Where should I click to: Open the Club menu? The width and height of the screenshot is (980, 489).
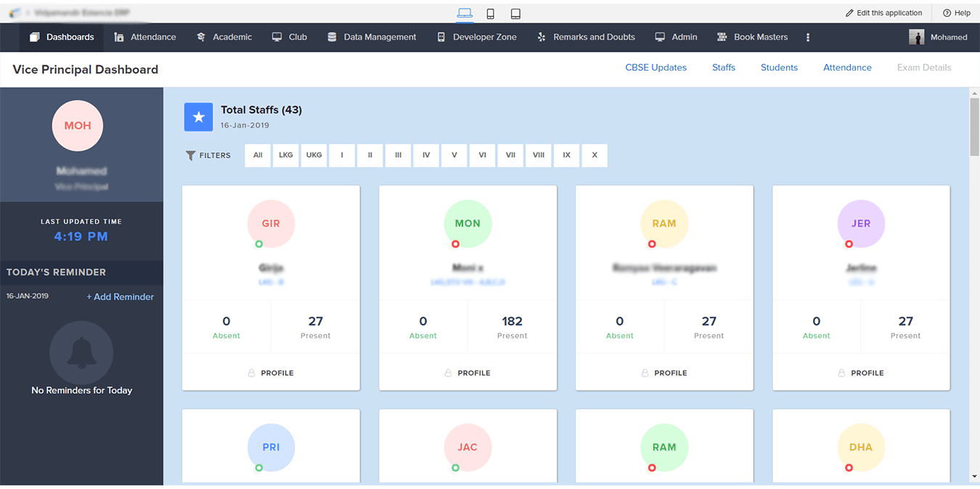coord(290,37)
